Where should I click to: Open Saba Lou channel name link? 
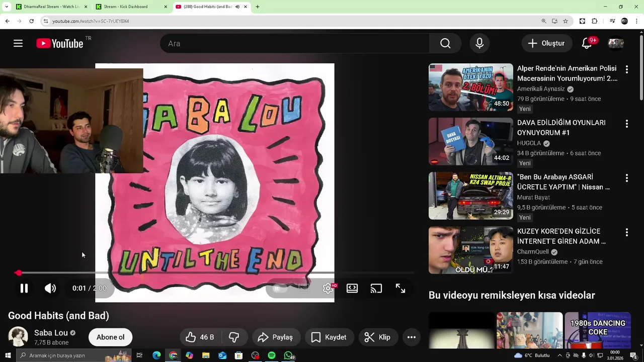[x=51, y=333]
